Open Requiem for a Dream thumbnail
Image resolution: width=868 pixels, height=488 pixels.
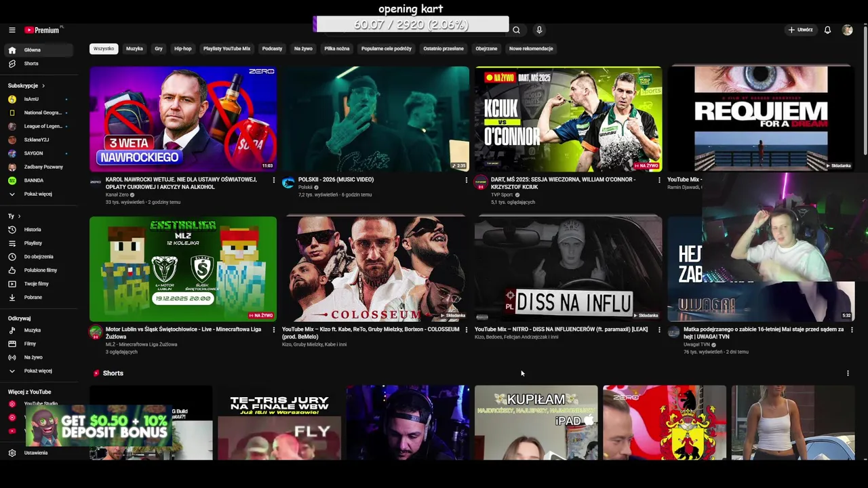(761, 119)
